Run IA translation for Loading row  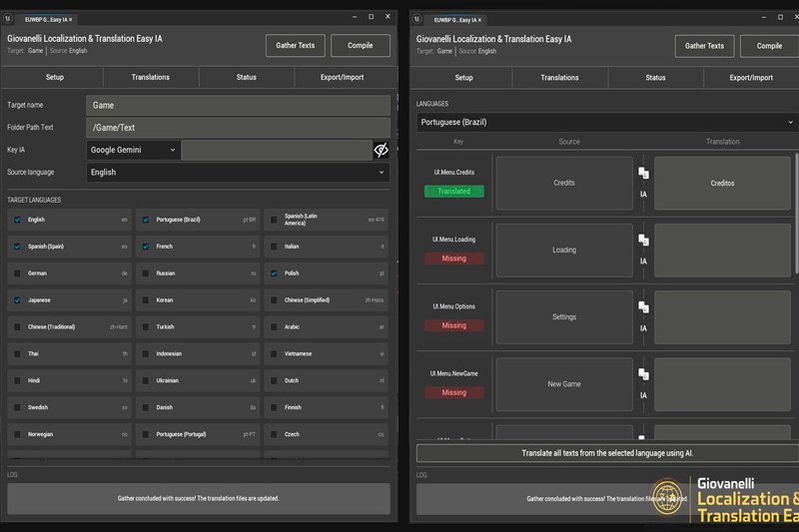click(643, 262)
